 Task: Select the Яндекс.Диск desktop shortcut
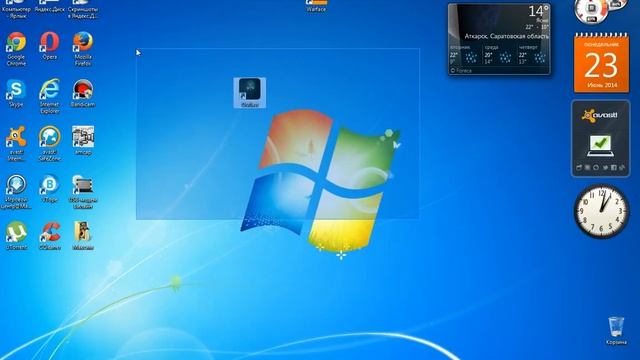click(x=49, y=7)
